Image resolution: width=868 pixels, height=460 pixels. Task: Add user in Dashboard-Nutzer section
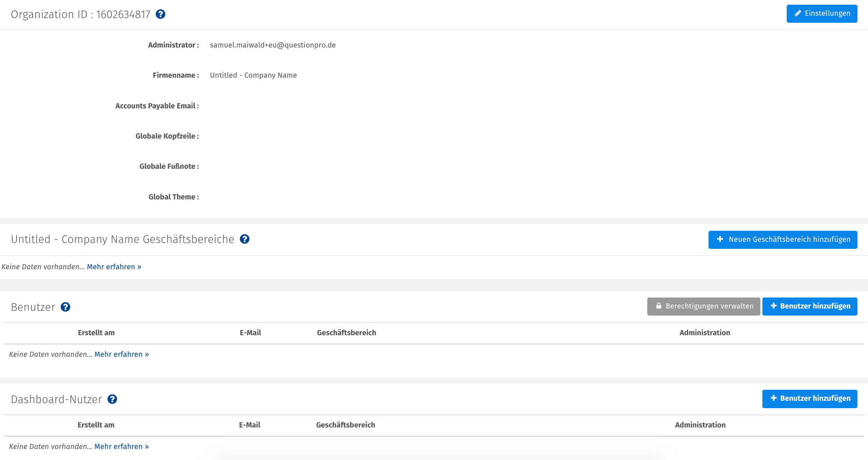pos(809,398)
